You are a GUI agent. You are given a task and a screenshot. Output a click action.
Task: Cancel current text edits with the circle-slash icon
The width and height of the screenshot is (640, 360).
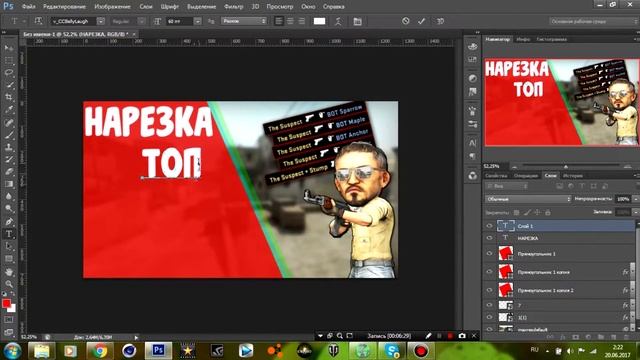[x=405, y=21]
